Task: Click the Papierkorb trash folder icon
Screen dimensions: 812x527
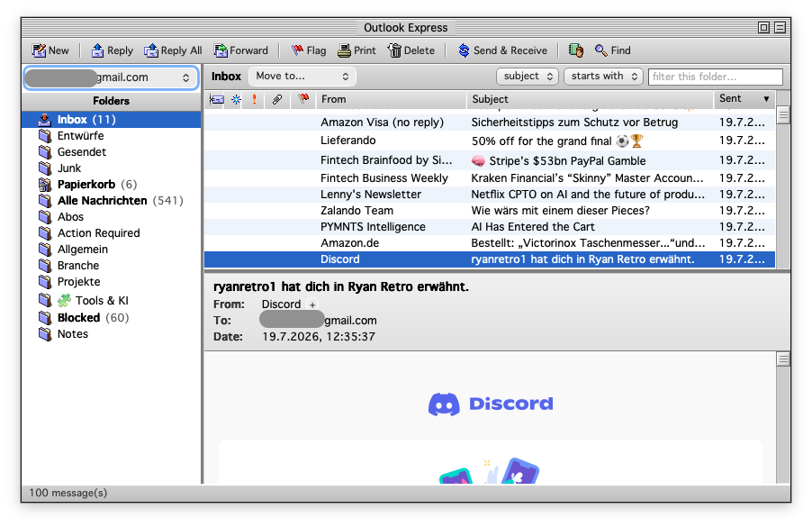Action: point(45,185)
